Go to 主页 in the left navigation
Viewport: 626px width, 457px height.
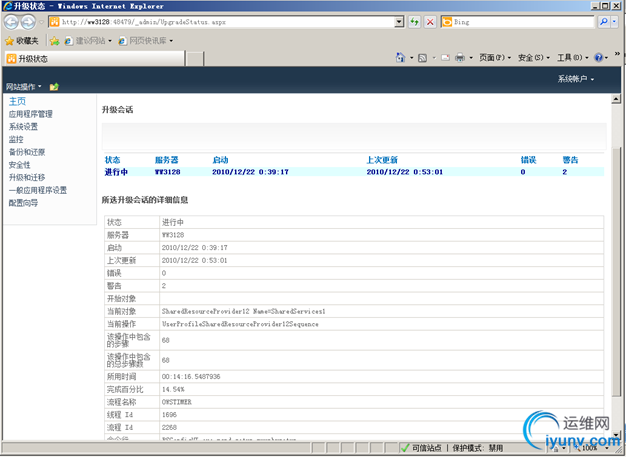tap(17, 101)
